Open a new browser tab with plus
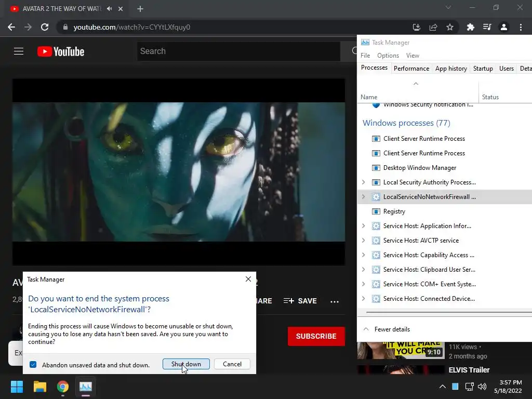Image resolution: width=532 pixels, height=399 pixels. (140, 9)
